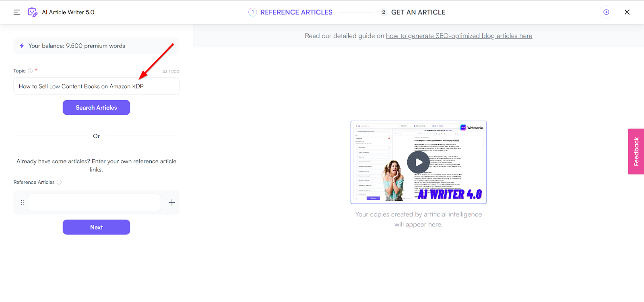
Task: Open the Feedback side tab
Action: [x=636, y=152]
